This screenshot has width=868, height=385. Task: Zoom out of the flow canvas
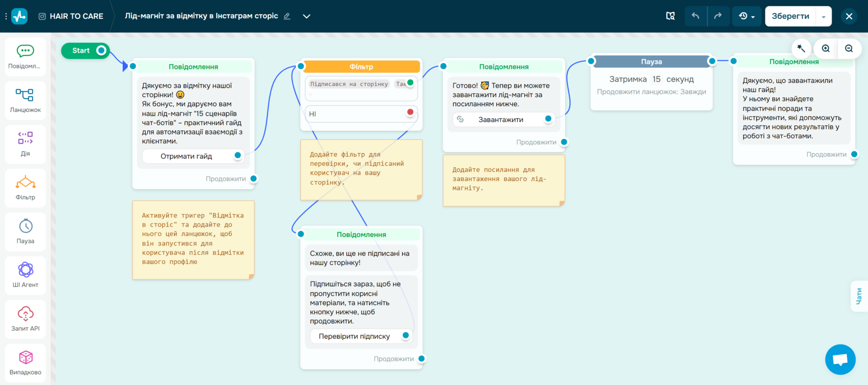coord(849,49)
